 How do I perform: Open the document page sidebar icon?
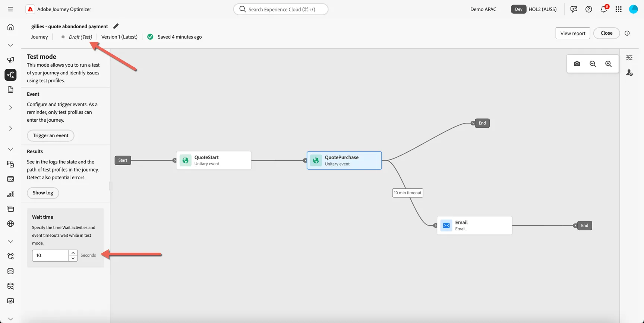(10, 90)
